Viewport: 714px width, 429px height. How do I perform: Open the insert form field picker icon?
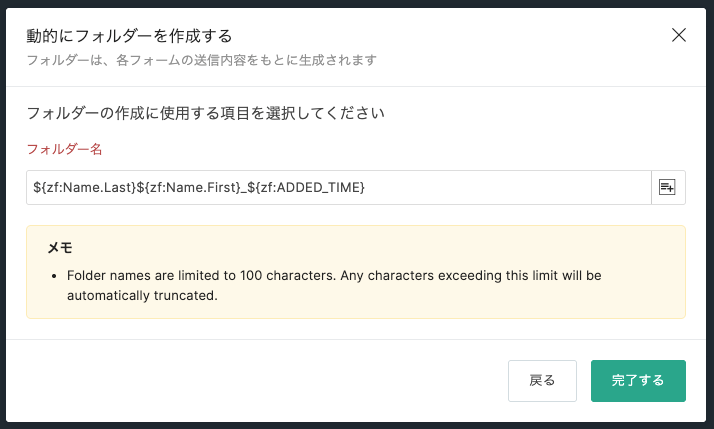coord(668,187)
